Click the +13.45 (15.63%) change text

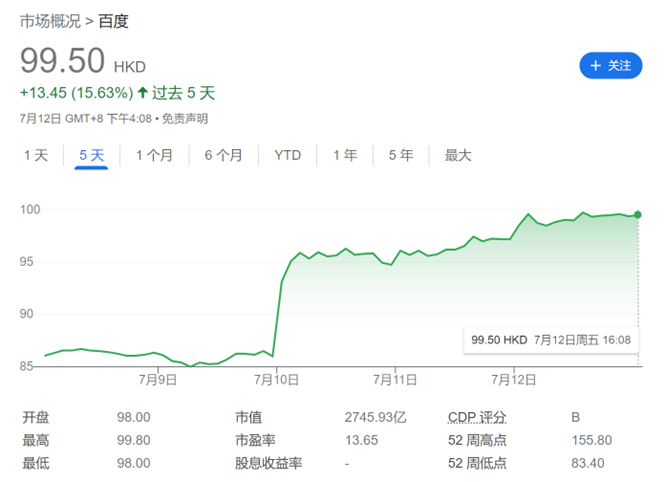(x=76, y=92)
